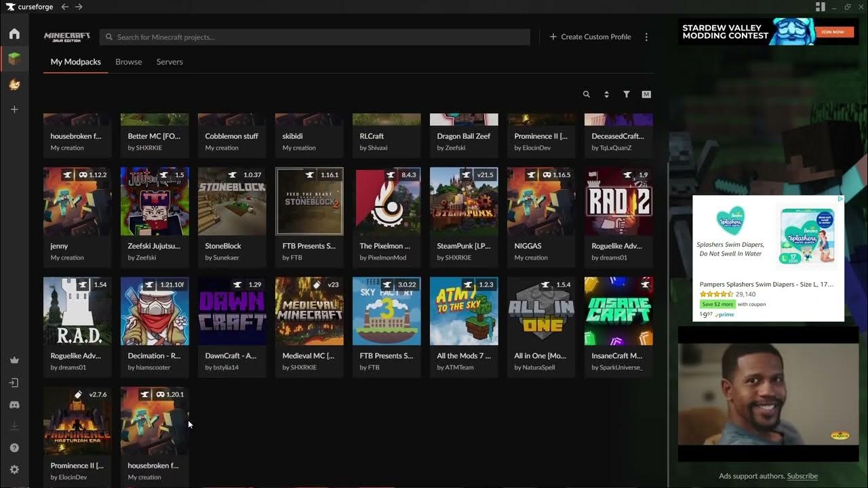Viewport: 868px width, 488px height.
Task: Click the video ad with smiling man
Action: coord(768,393)
